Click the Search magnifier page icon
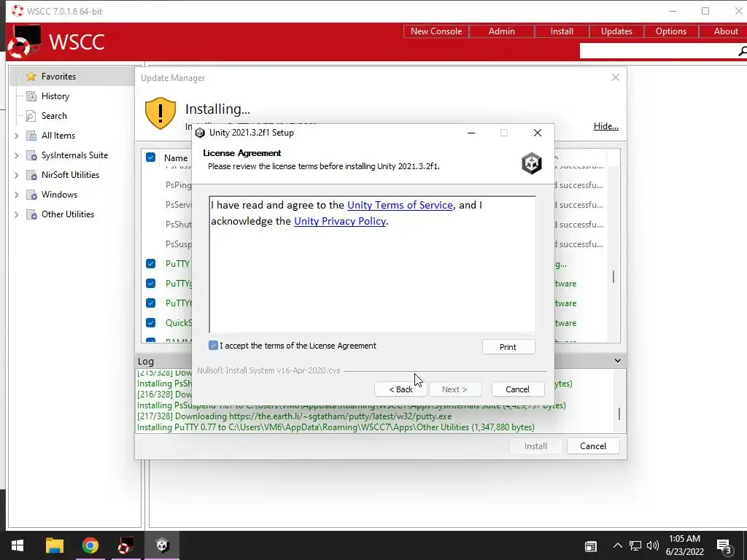Screen dimensions: 747x560 [31, 116]
